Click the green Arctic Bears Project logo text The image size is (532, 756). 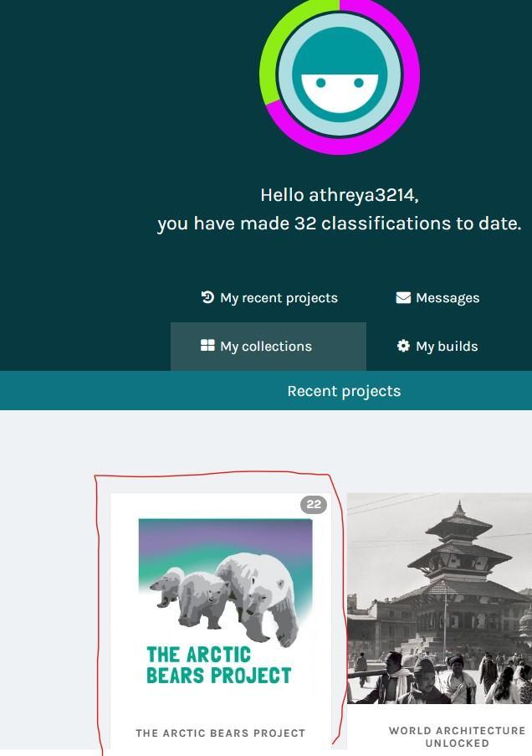click(x=219, y=665)
